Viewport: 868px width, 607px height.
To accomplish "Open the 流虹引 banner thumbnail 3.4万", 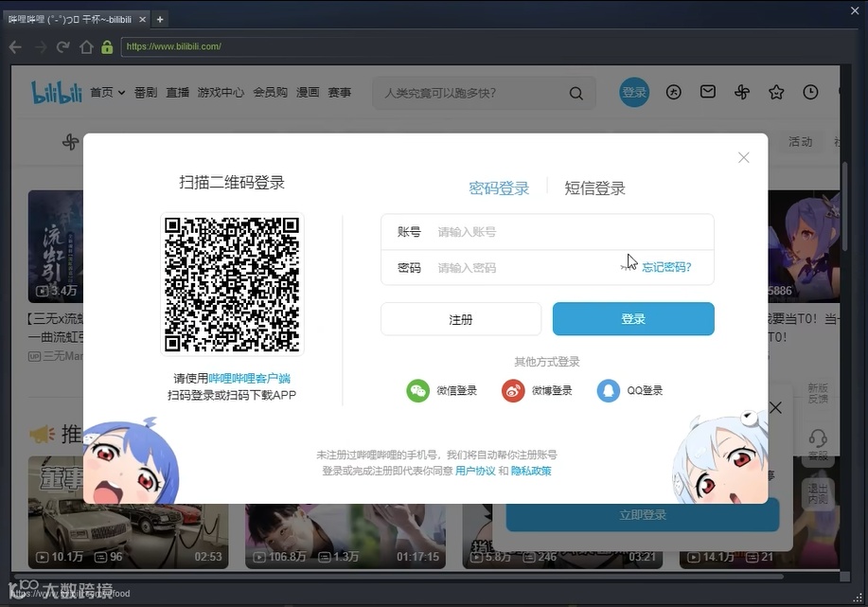I will pyautogui.click(x=55, y=246).
